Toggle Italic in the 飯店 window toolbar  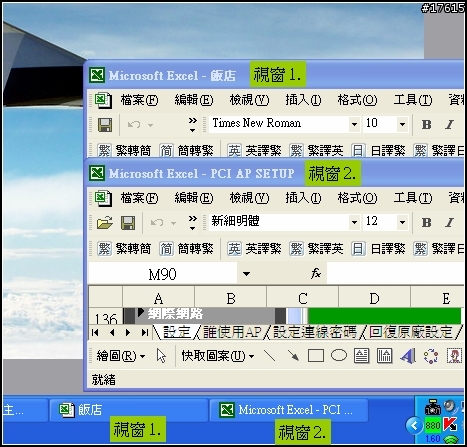(x=449, y=125)
